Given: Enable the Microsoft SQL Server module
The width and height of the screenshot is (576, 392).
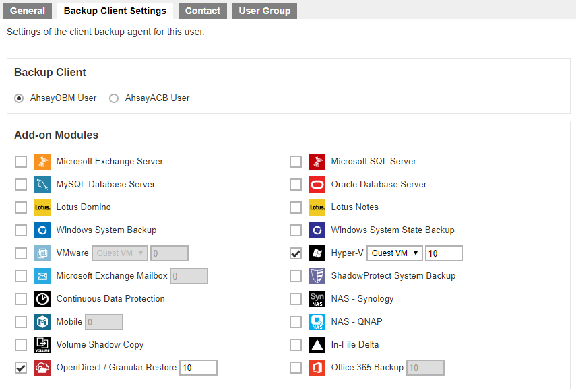Looking at the screenshot, I should click(x=296, y=161).
